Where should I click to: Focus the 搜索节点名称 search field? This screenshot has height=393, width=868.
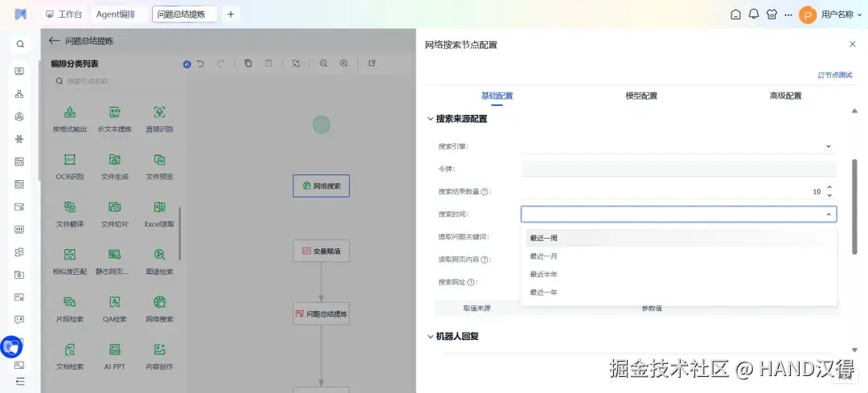tap(117, 81)
